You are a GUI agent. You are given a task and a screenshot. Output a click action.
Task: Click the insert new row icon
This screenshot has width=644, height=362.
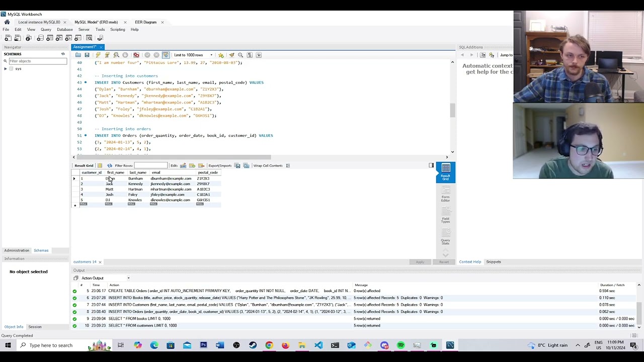point(192,165)
